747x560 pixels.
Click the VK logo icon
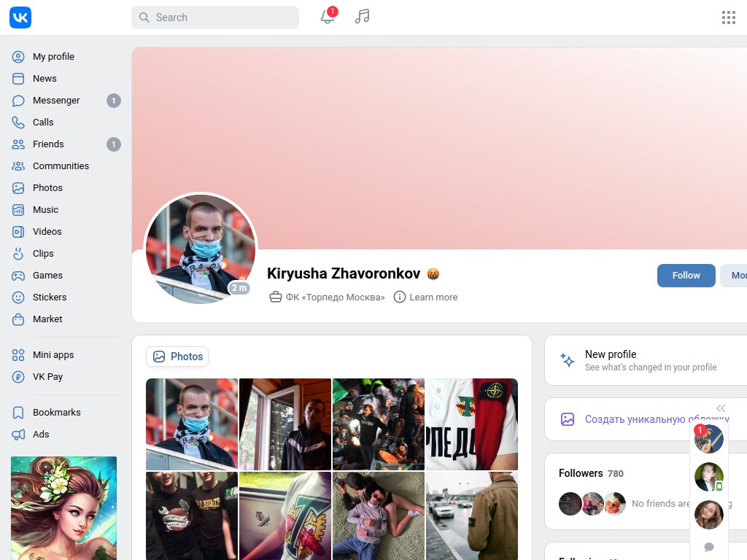point(20,17)
